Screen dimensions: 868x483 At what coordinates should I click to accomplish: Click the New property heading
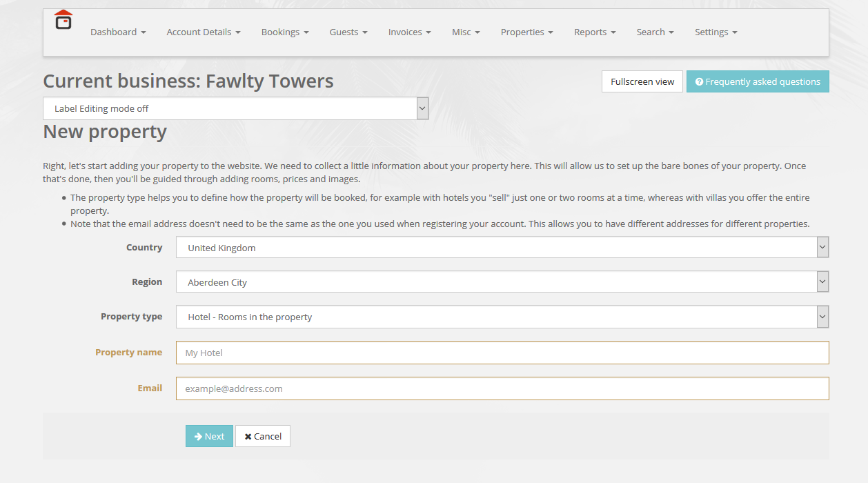pyautogui.click(x=105, y=132)
